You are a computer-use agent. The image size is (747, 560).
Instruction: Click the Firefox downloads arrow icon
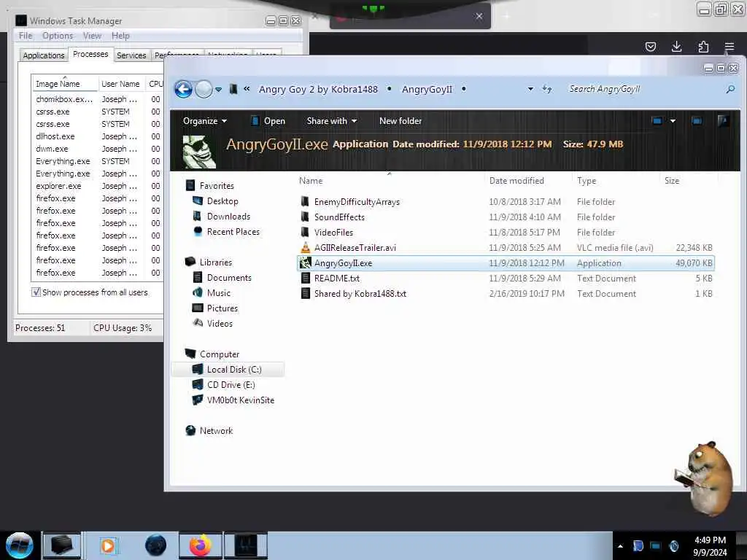[676, 47]
